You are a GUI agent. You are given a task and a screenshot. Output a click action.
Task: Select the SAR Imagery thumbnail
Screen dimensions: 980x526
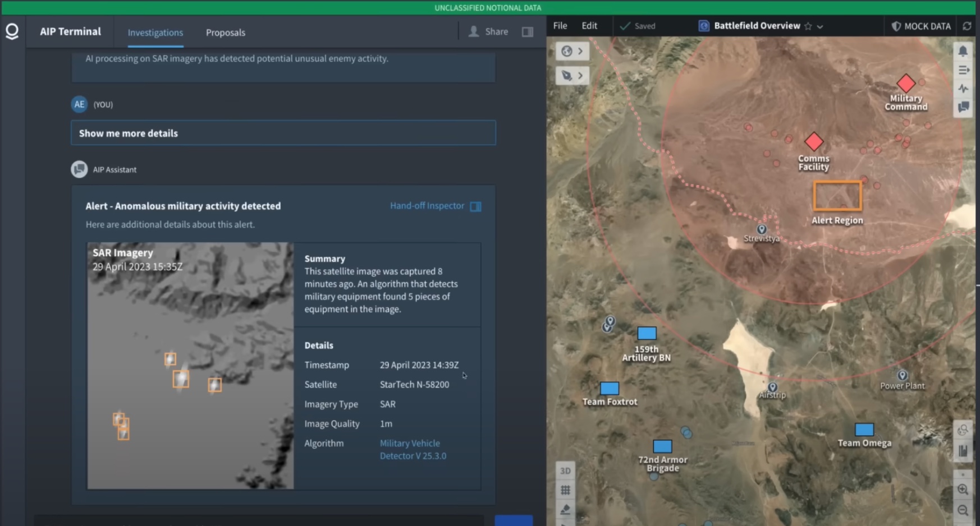190,366
